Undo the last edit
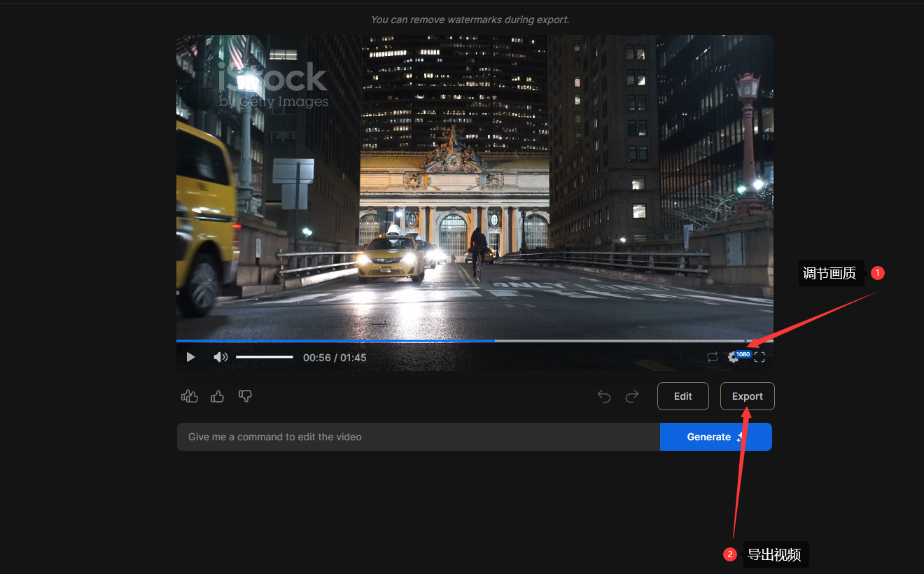 coord(604,396)
